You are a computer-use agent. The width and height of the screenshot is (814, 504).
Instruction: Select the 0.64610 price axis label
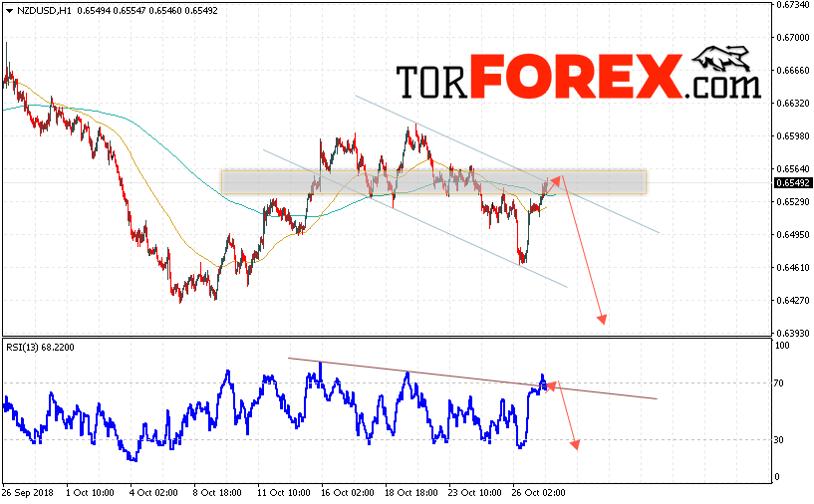[x=793, y=267]
